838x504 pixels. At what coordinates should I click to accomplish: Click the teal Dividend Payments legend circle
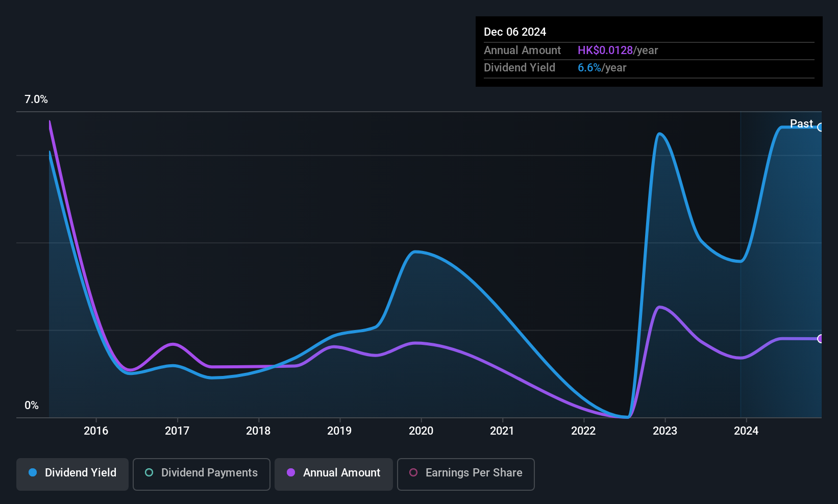click(x=149, y=472)
